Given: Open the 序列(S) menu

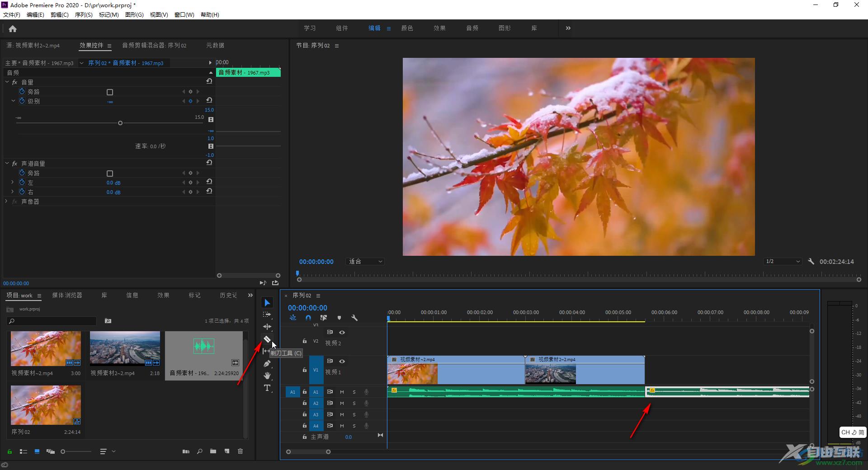Looking at the screenshot, I should coord(83,14).
